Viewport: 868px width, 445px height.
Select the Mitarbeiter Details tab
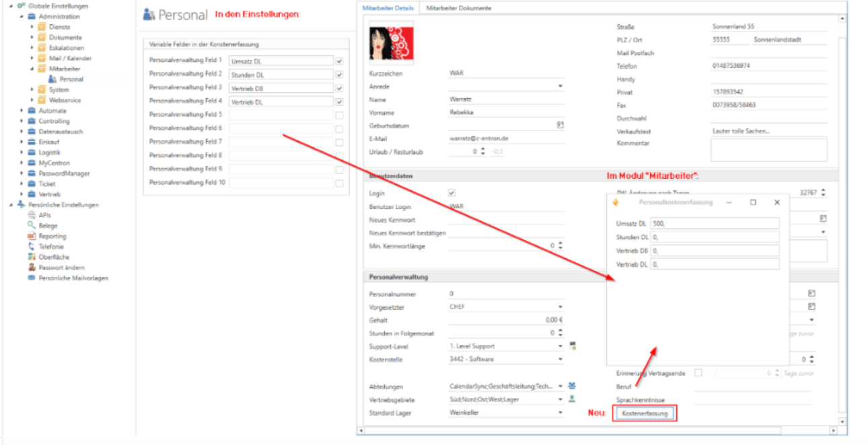pos(388,8)
